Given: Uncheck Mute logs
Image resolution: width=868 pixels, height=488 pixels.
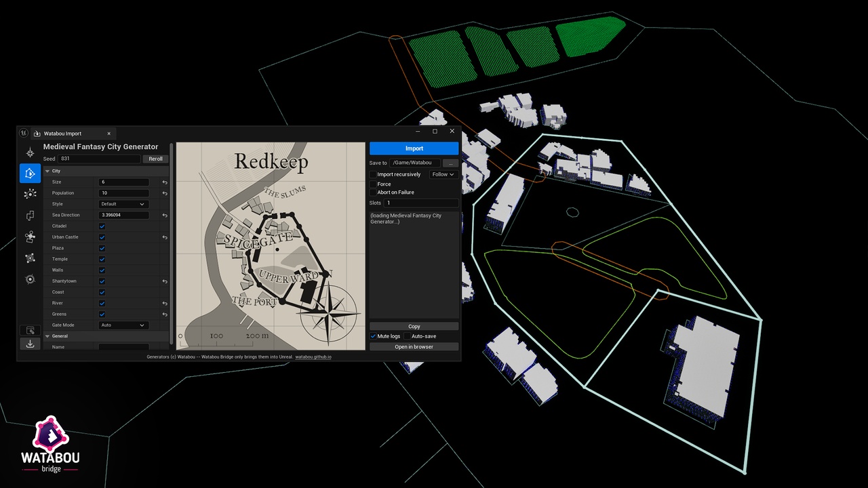Looking at the screenshot, I should 373,336.
